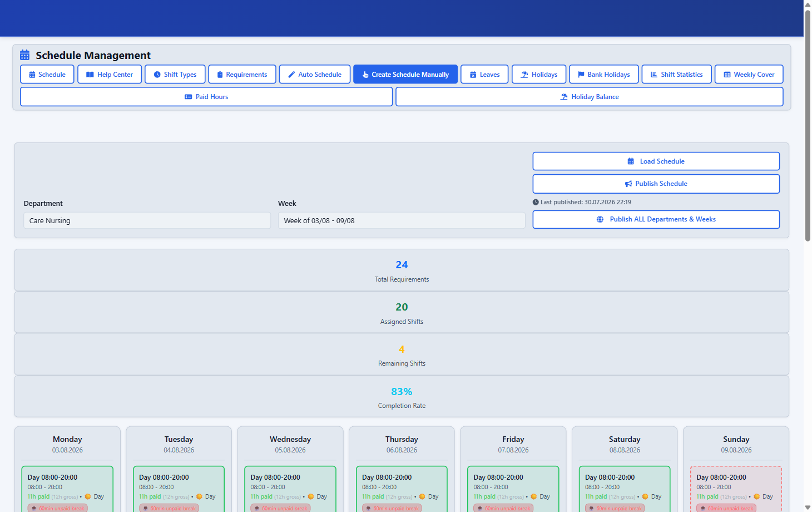Click the calendar icon on Schedule tab

coord(32,75)
